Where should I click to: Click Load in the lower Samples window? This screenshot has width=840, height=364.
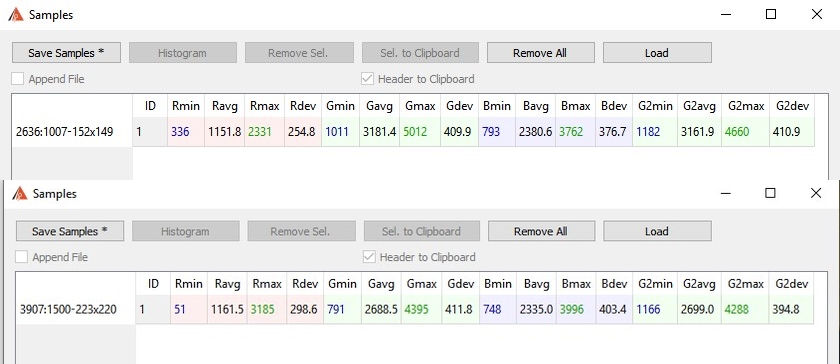coord(657,231)
